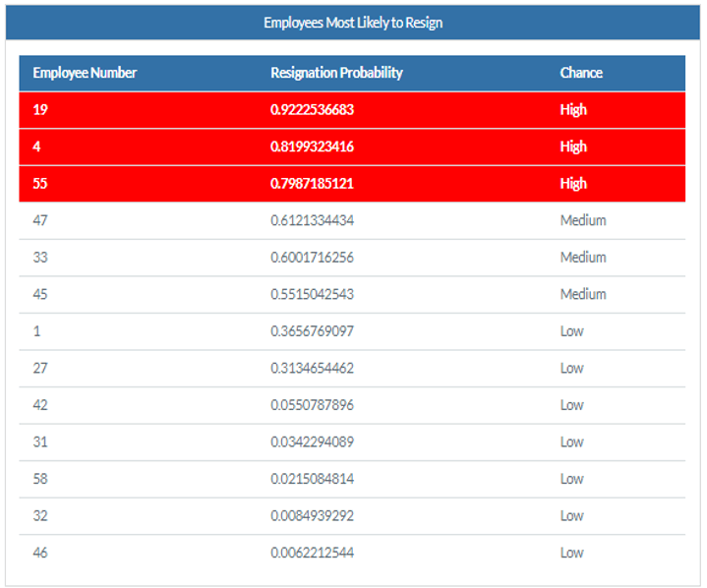Image resolution: width=707 pixels, height=588 pixels.
Task: Click the Medium chance label for employee 33
Action: (x=583, y=258)
